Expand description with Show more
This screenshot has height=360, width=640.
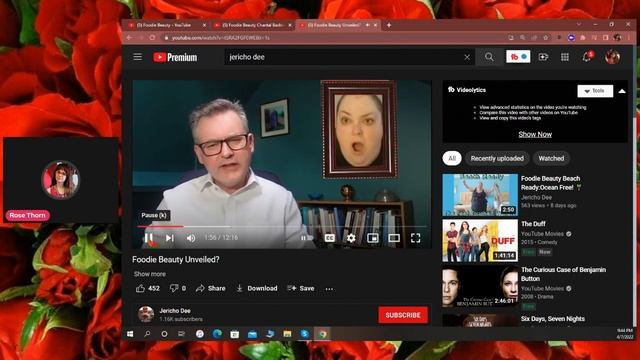tap(150, 274)
